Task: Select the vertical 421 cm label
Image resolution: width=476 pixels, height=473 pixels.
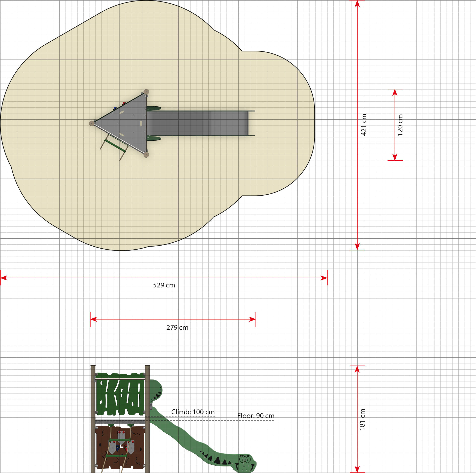Action: click(364, 125)
